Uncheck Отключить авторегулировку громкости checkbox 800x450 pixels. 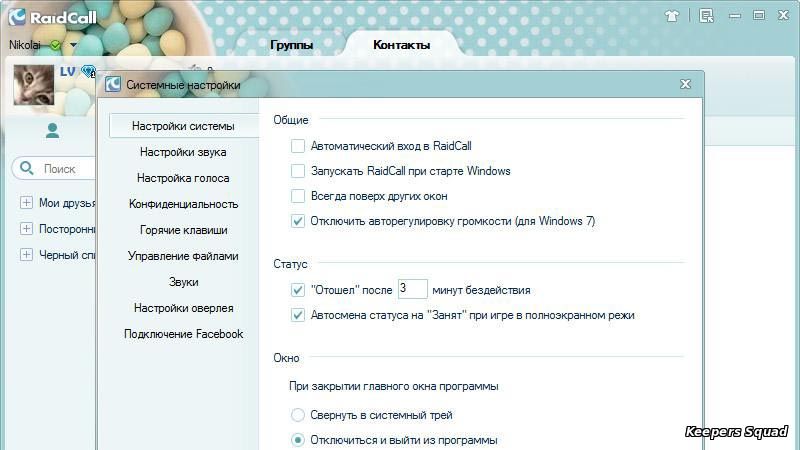[298, 221]
